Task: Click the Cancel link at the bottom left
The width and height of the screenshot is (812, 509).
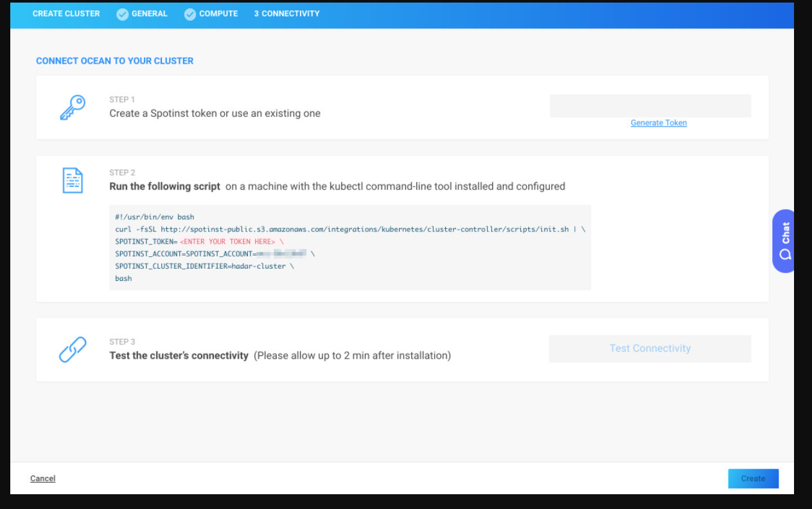Action: 43,479
